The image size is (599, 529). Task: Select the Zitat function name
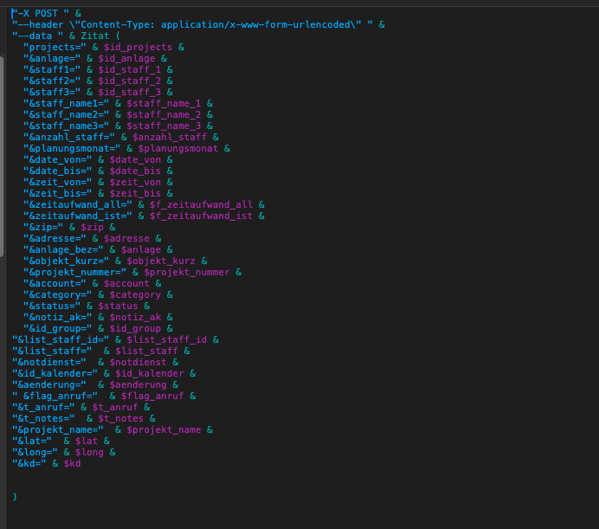(x=95, y=36)
